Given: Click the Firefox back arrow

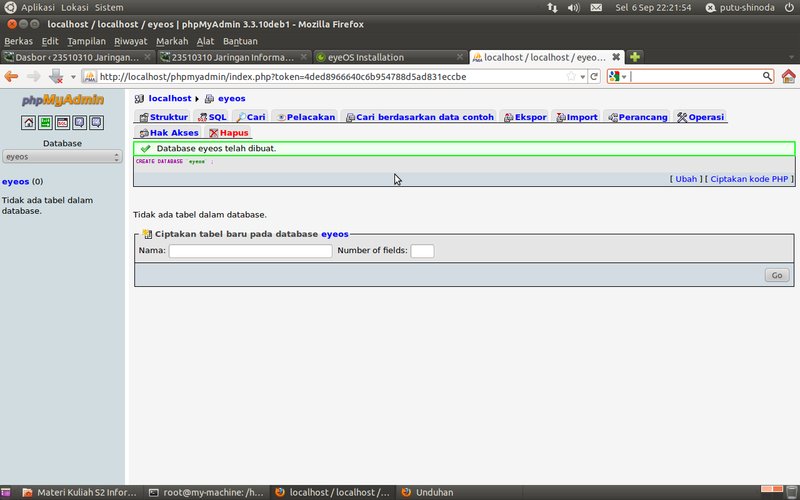Looking at the screenshot, I should point(11,77).
